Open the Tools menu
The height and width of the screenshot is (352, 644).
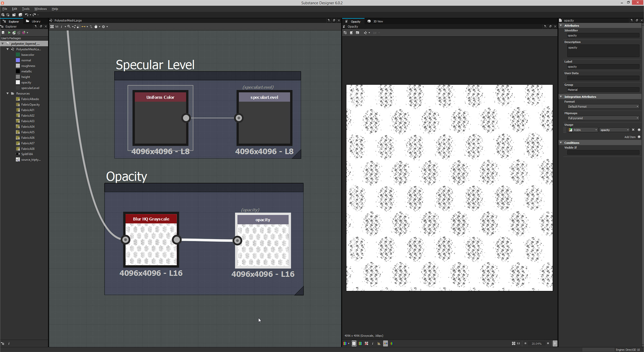[x=26, y=9]
